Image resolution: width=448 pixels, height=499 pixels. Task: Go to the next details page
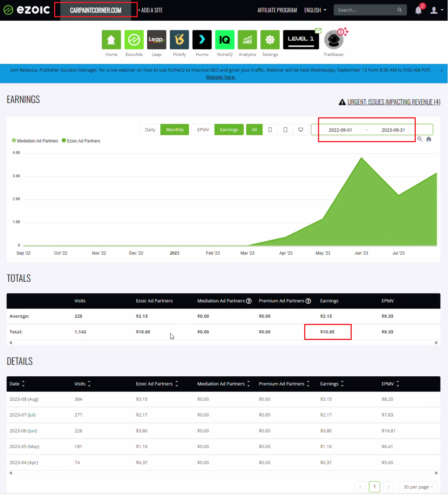click(x=388, y=487)
